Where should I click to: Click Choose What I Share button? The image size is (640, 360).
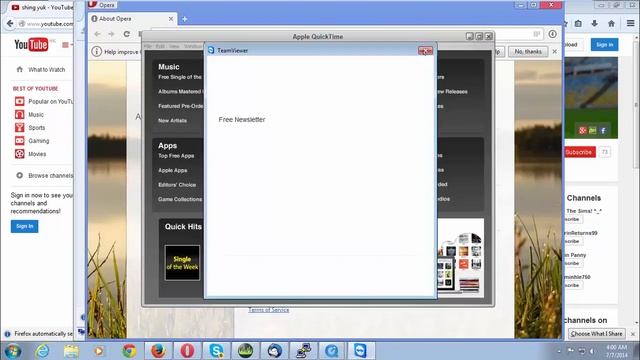click(x=596, y=334)
